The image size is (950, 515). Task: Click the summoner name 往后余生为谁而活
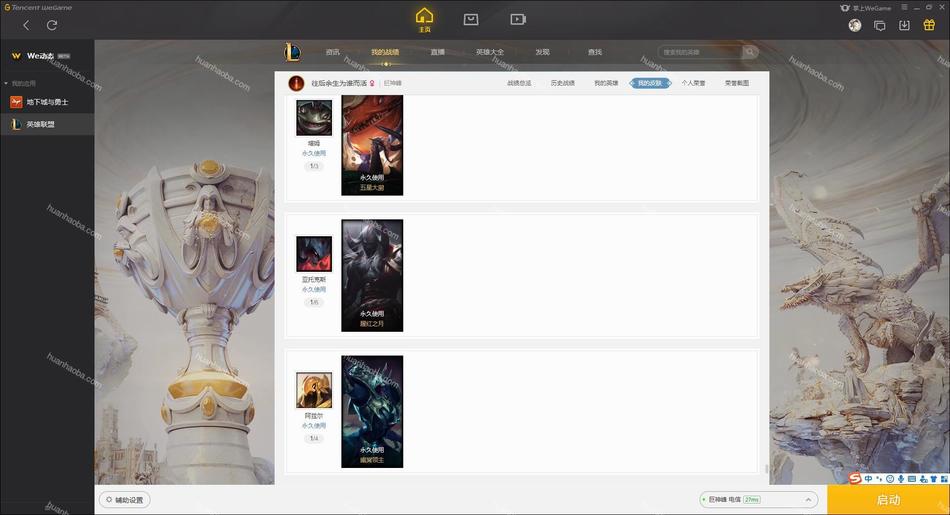click(x=339, y=83)
